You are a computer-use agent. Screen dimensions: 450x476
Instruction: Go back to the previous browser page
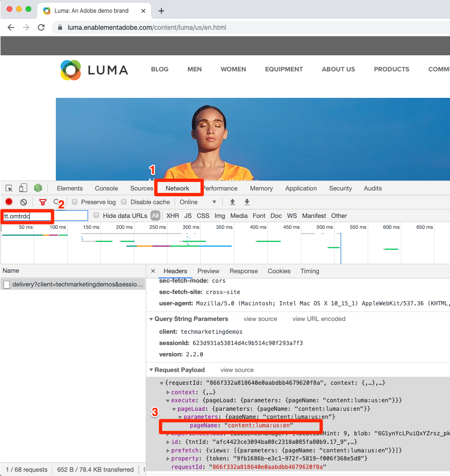click(11, 27)
